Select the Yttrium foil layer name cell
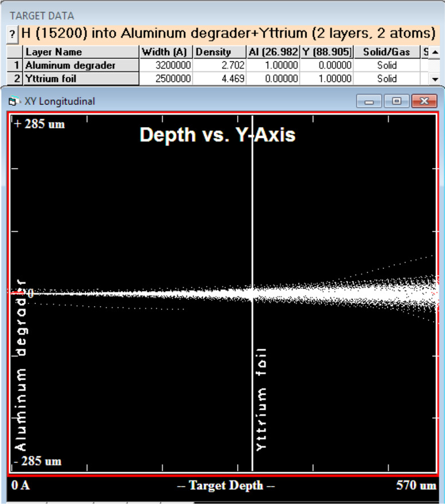445x504 pixels. coord(81,79)
